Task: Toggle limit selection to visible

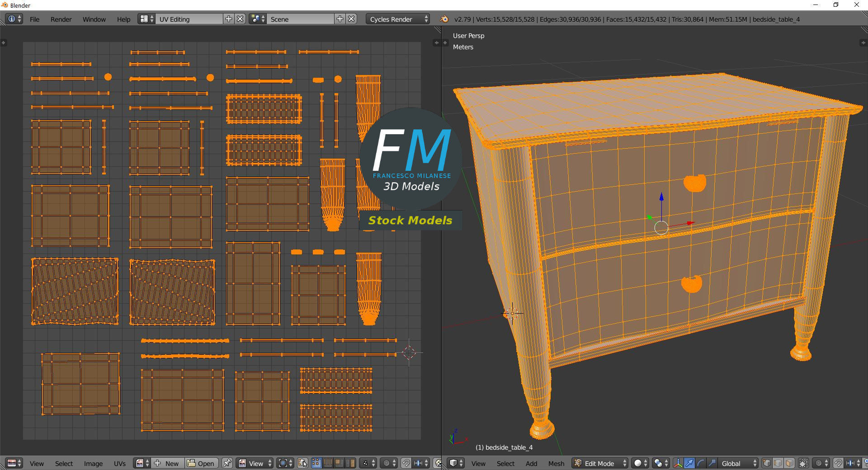Action: [803, 463]
